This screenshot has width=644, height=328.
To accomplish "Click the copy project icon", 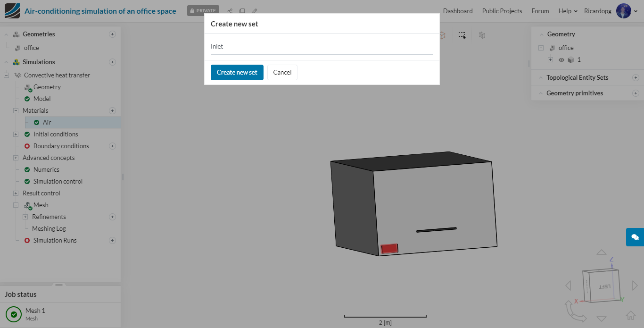I will coord(242,11).
